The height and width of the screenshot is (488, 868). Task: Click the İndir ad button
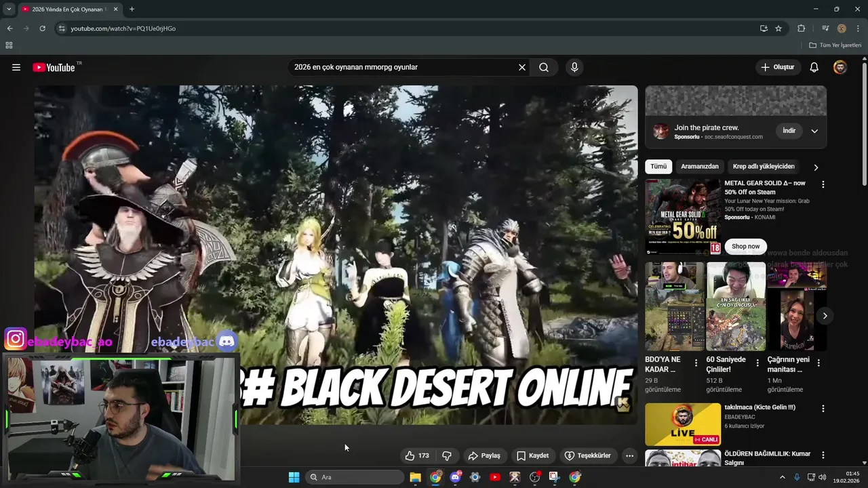(x=789, y=131)
